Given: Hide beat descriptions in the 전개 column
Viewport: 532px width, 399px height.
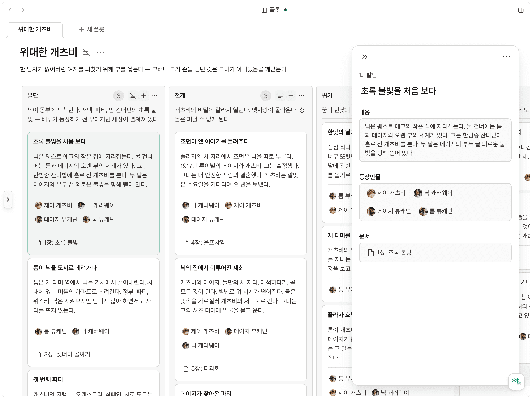Looking at the screenshot, I should click(x=280, y=95).
